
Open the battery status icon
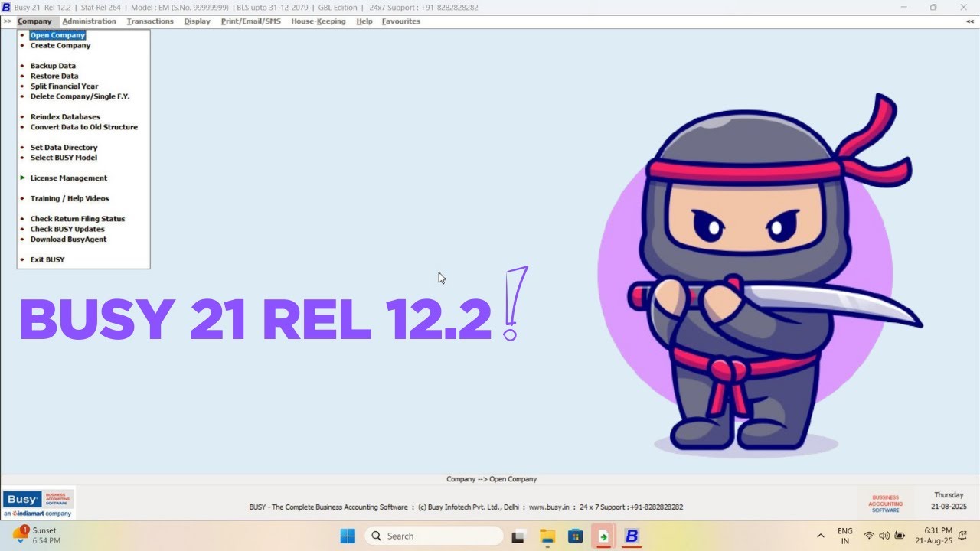(x=900, y=536)
